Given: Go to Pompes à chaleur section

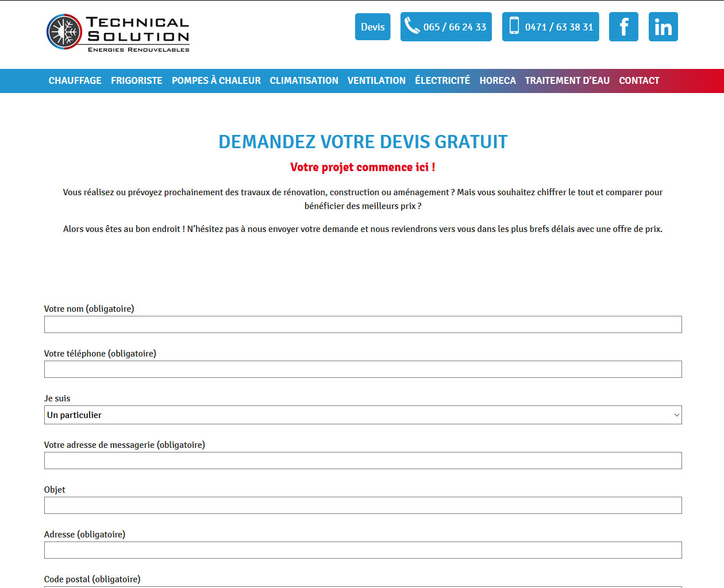Looking at the screenshot, I should pyautogui.click(x=216, y=81).
